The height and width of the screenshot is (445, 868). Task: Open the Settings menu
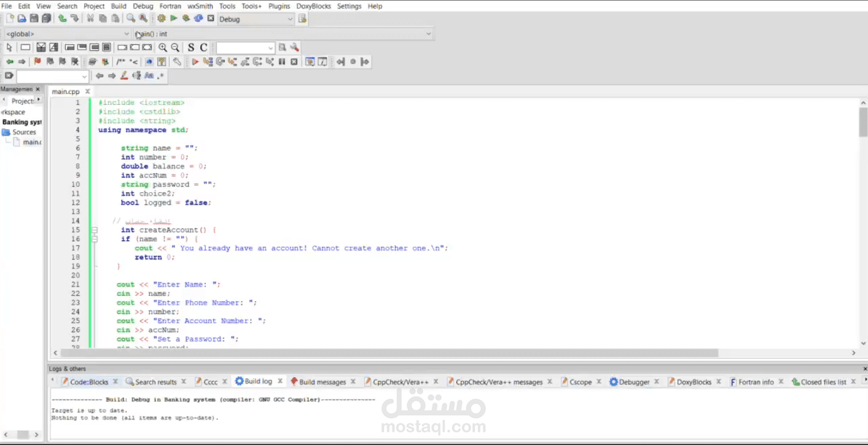(x=350, y=6)
